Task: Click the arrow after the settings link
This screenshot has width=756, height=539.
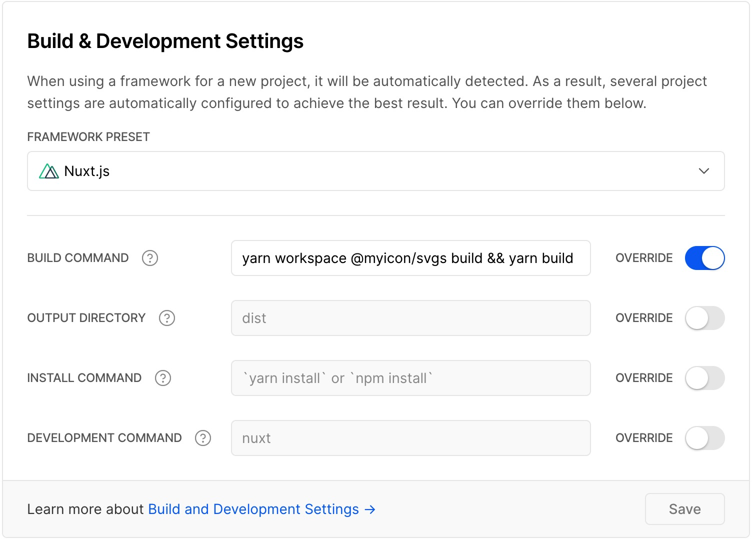Action: pos(370,509)
